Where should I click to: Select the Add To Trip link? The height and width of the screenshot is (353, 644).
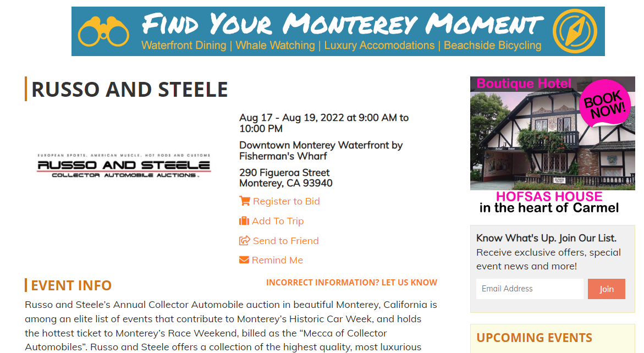[x=278, y=221]
